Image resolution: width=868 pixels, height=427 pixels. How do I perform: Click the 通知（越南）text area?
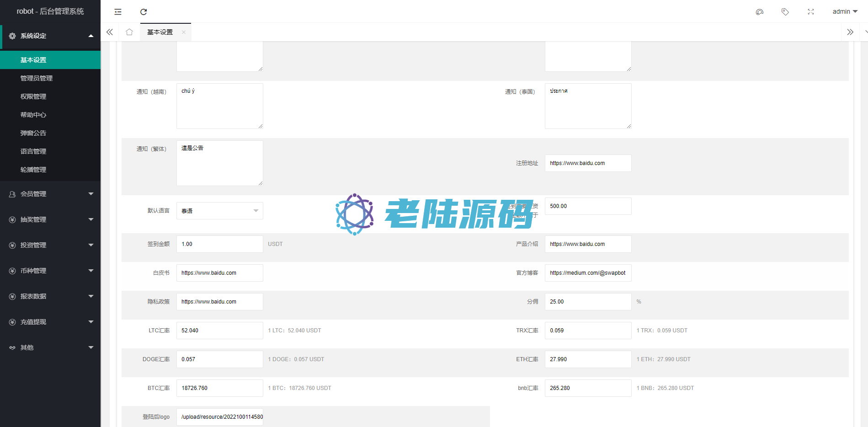click(219, 106)
